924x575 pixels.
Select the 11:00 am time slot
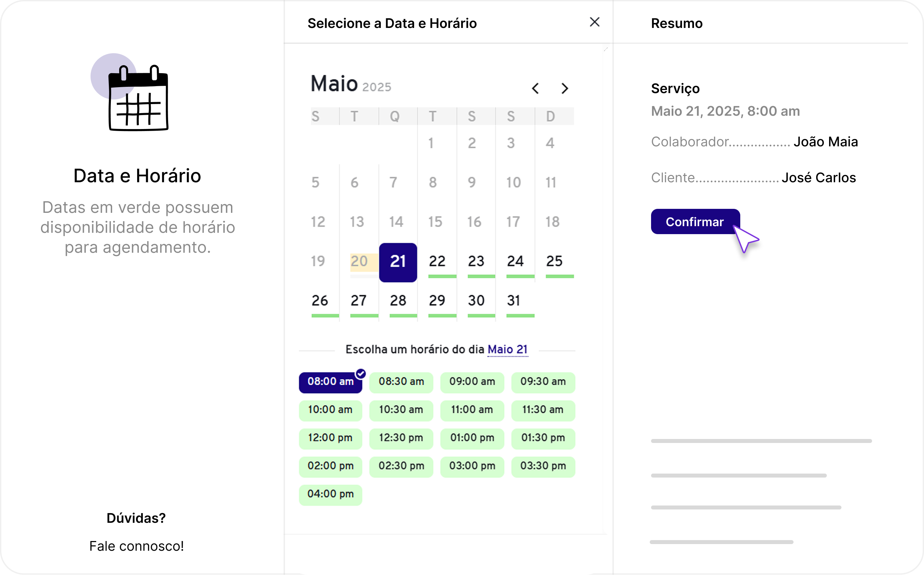coord(472,410)
